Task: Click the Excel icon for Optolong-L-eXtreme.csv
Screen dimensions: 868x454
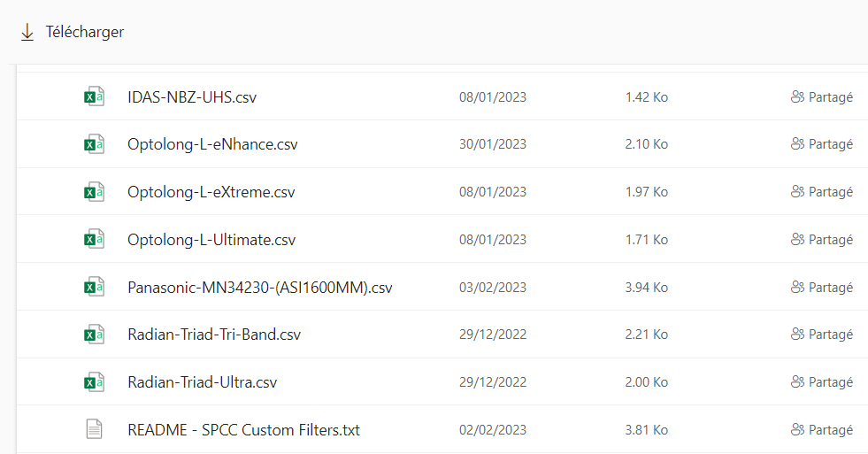Action: click(x=94, y=191)
